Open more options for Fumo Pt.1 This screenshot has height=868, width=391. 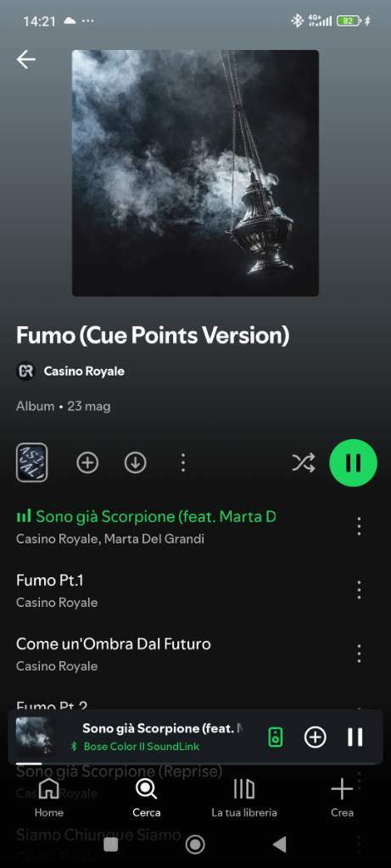(x=359, y=590)
